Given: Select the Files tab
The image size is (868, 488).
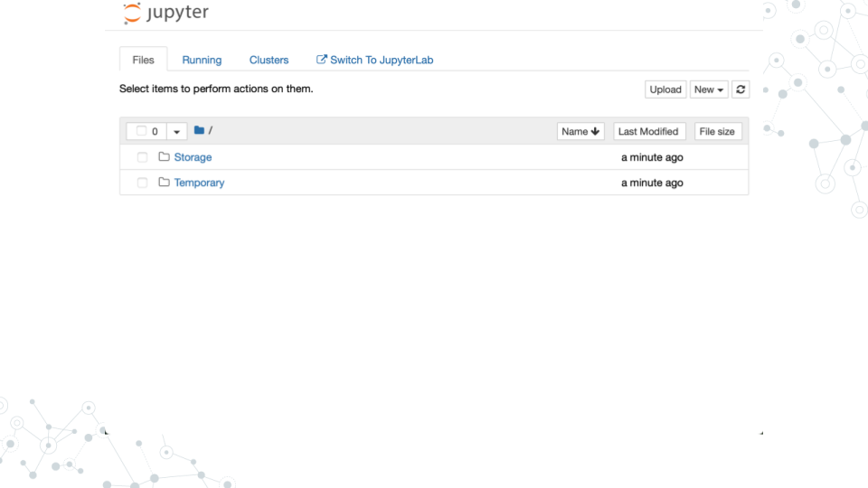Looking at the screenshot, I should click(143, 60).
